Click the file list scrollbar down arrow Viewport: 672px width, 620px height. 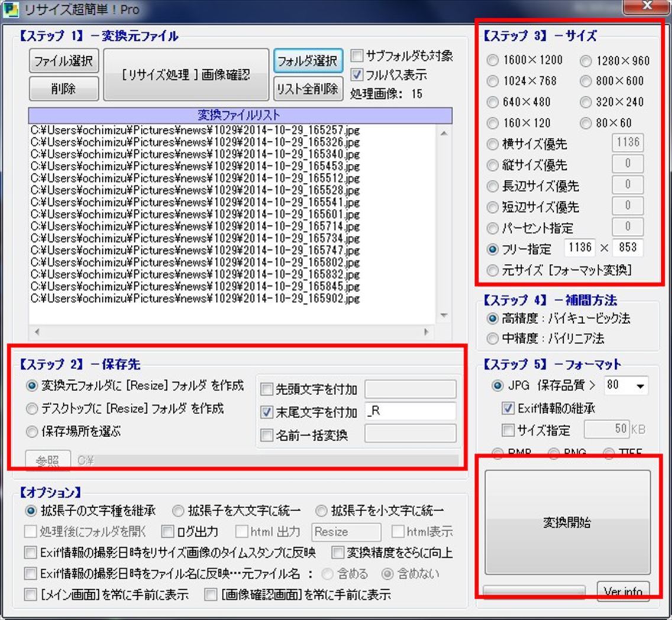tap(444, 316)
